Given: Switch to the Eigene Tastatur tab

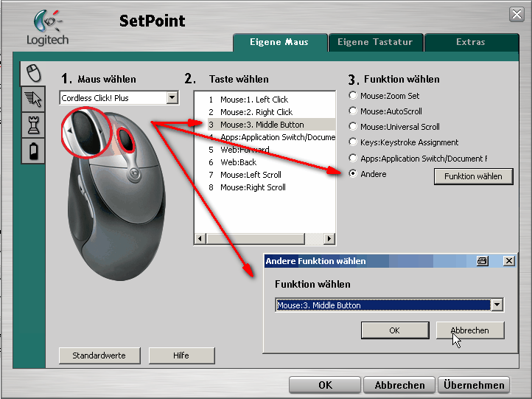Looking at the screenshot, I should click(375, 42).
